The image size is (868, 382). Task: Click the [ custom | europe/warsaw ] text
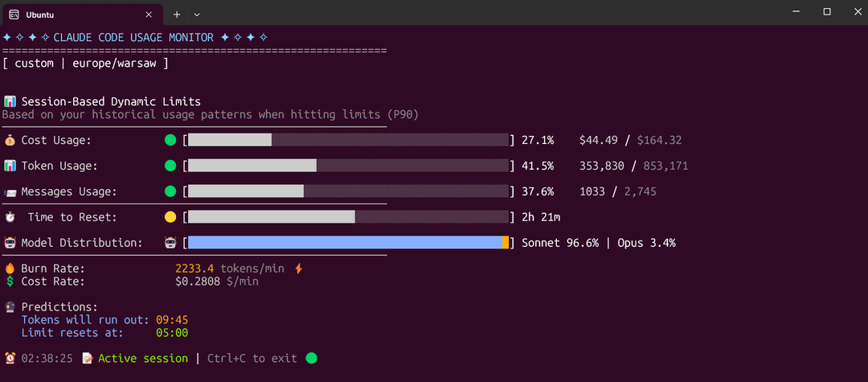pos(85,63)
